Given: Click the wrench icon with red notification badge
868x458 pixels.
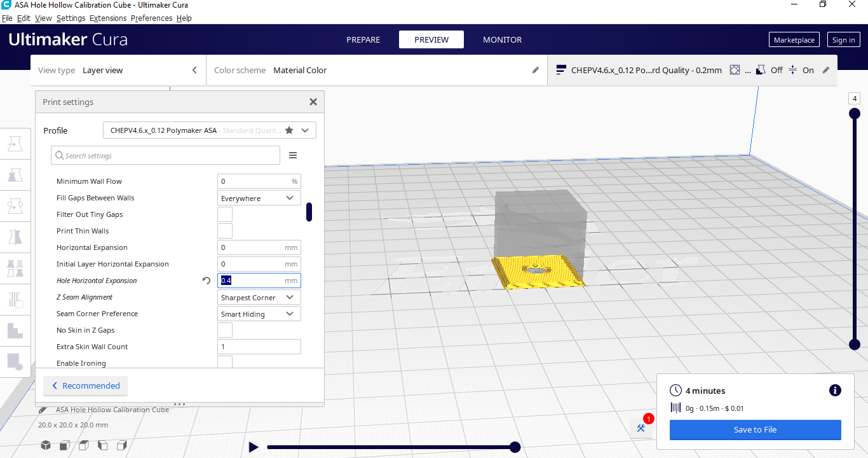Looking at the screenshot, I should pyautogui.click(x=641, y=428).
